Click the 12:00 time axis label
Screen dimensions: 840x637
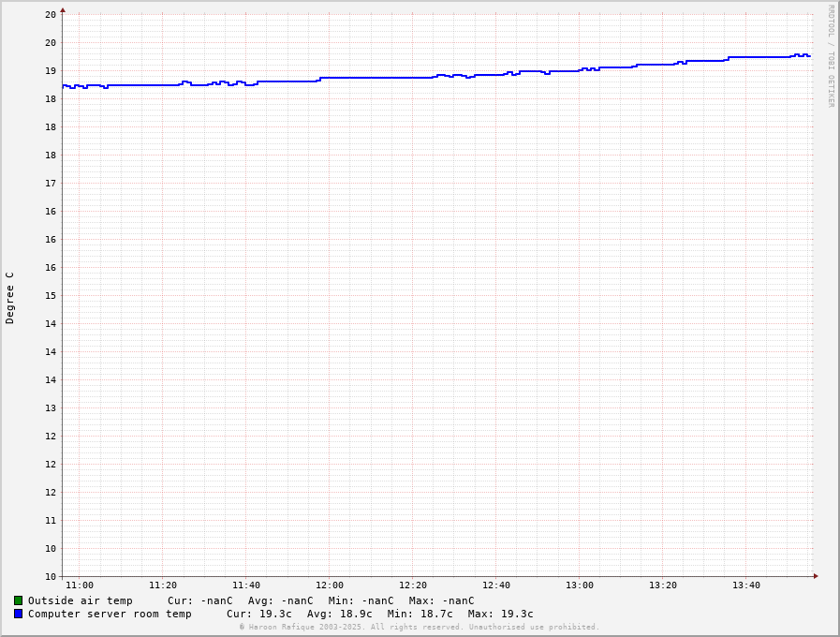[330, 585]
